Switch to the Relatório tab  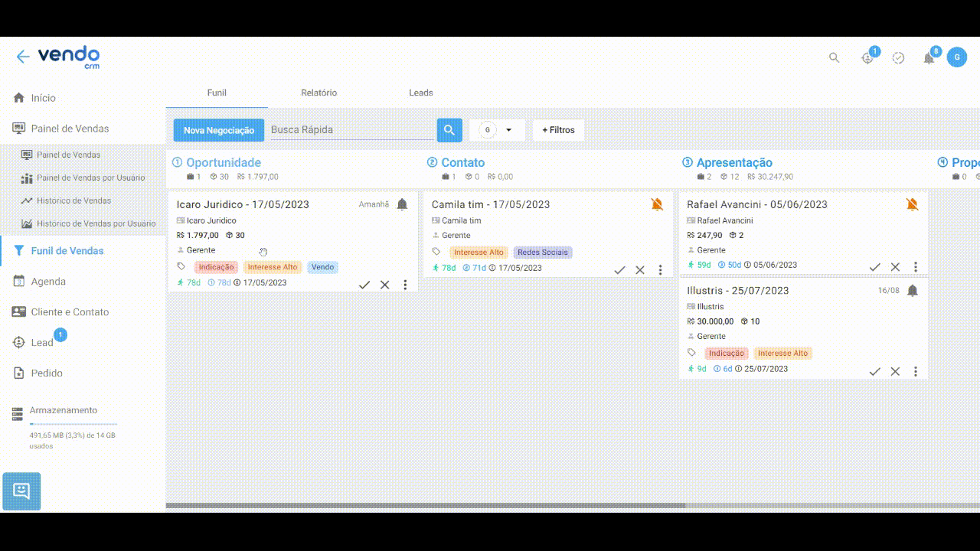point(318,93)
